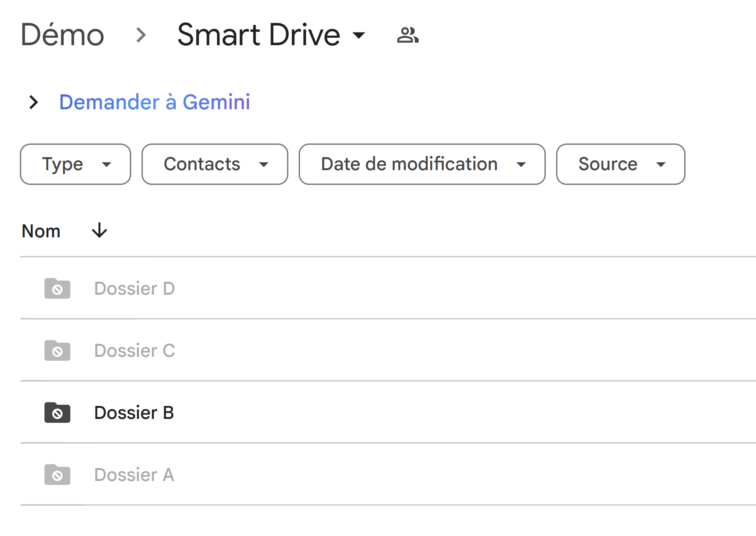
Task: Select the Dossier C row name
Action: pyautogui.click(x=134, y=351)
